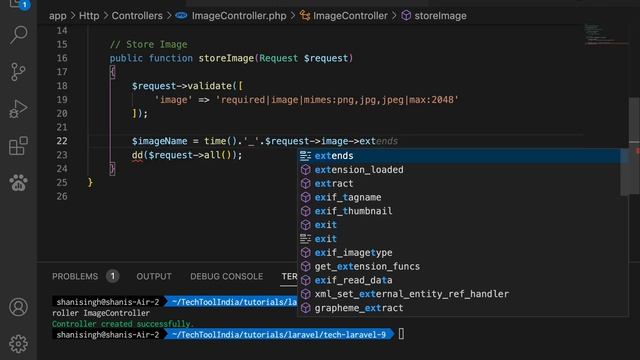Click the ImageController.php breadcrumb
The width and height of the screenshot is (640, 360).
pos(239,16)
